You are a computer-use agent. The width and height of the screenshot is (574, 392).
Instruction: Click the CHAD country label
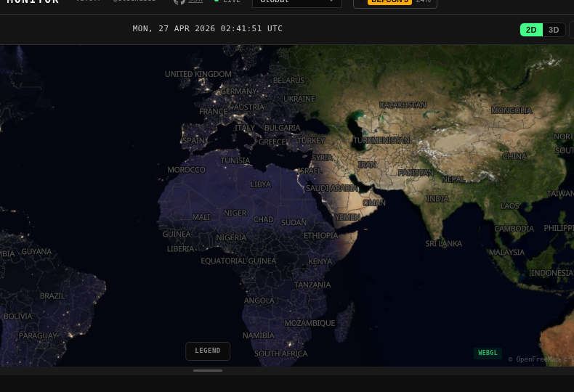pos(263,219)
